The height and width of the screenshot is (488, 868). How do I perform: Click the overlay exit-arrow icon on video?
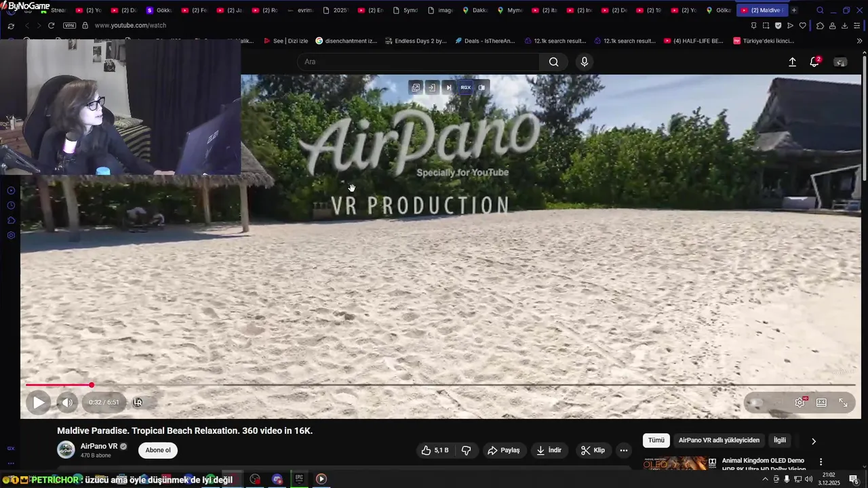[431, 87]
